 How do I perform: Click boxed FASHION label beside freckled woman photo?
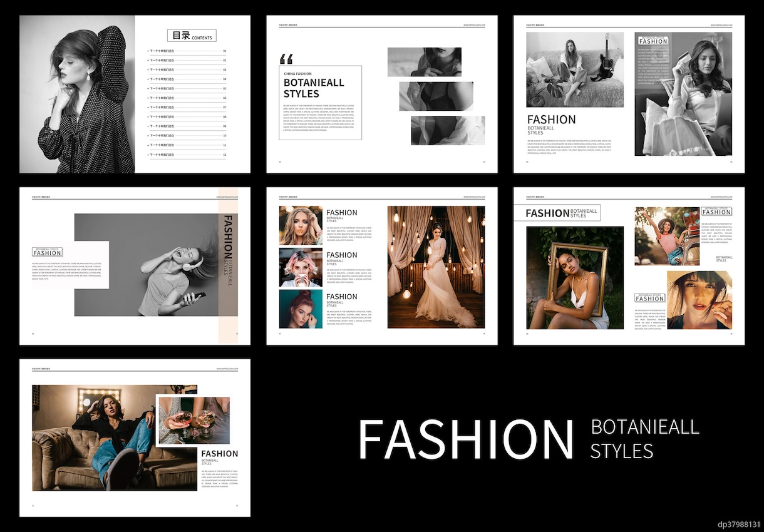(x=650, y=298)
